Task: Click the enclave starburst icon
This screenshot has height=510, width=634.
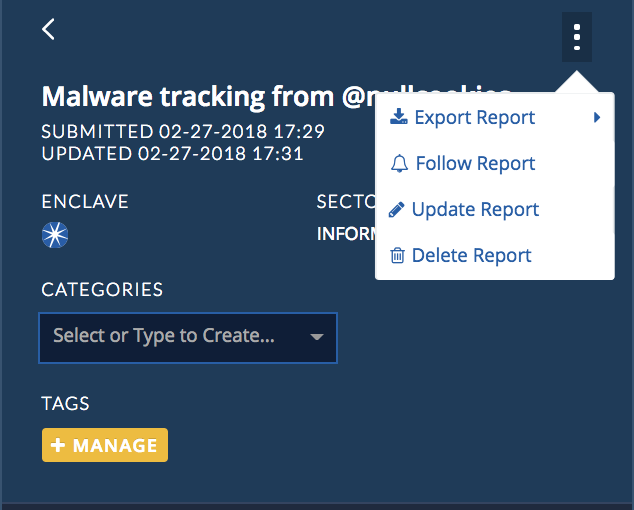Action: coord(55,235)
